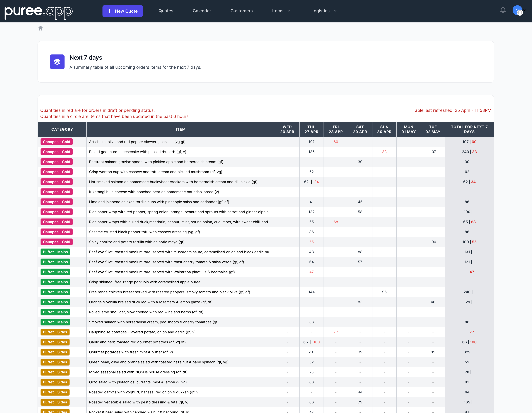Click the Baked goat curd cheesecake item
The image size is (532, 413).
tap(137, 152)
